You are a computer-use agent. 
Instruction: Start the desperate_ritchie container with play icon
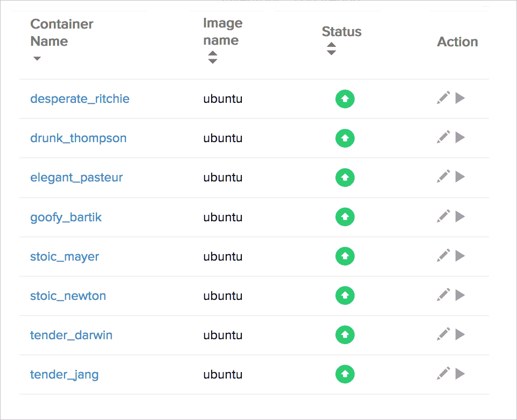[460, 98]
